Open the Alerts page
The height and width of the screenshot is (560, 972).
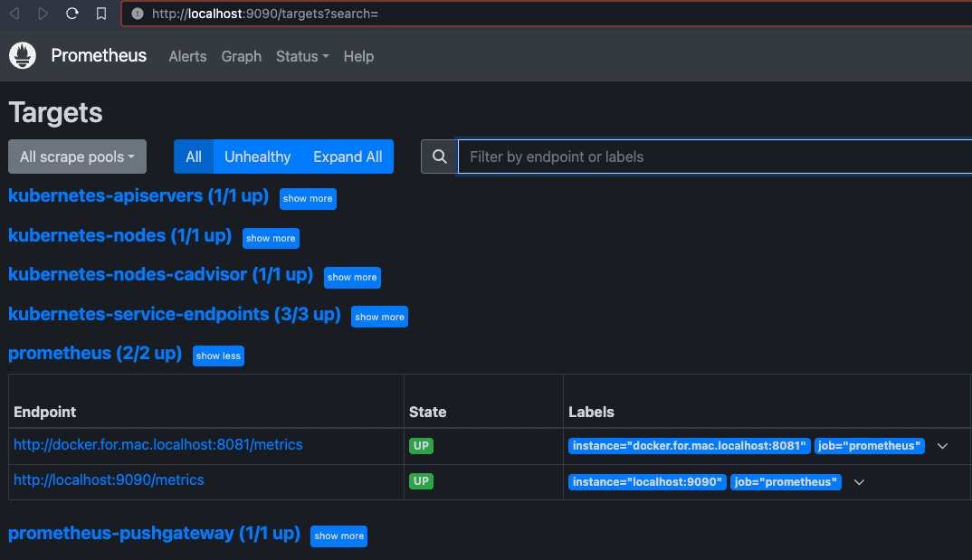click(188, 56)
